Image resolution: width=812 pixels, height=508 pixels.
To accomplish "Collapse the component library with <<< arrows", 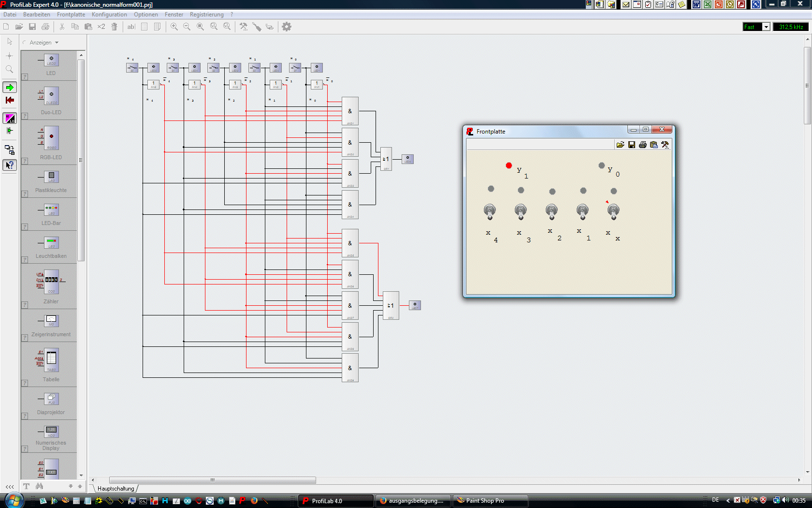I will tap(10, 487).
